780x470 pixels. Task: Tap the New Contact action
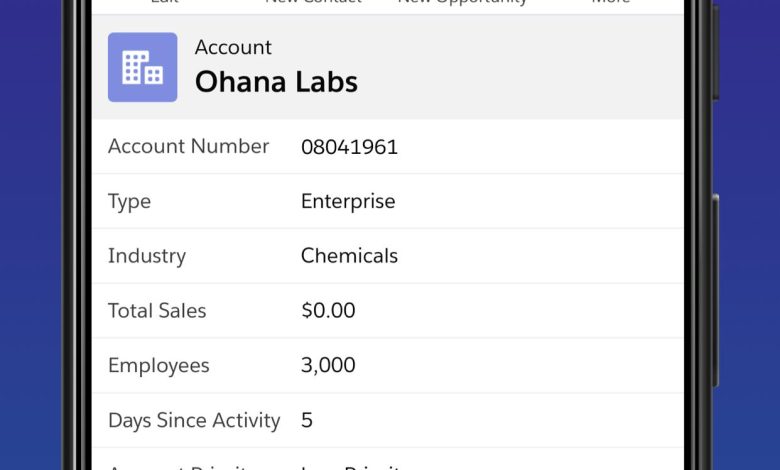313,2
